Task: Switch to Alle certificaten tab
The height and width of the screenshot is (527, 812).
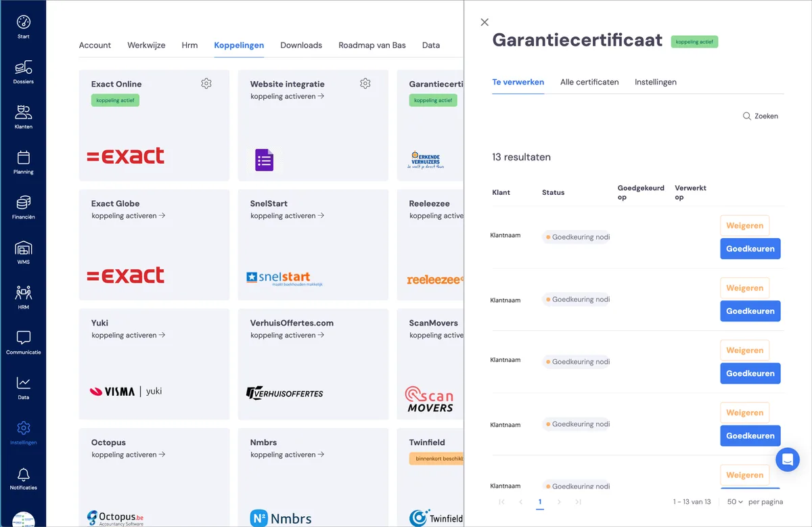Action: point(589,82)
